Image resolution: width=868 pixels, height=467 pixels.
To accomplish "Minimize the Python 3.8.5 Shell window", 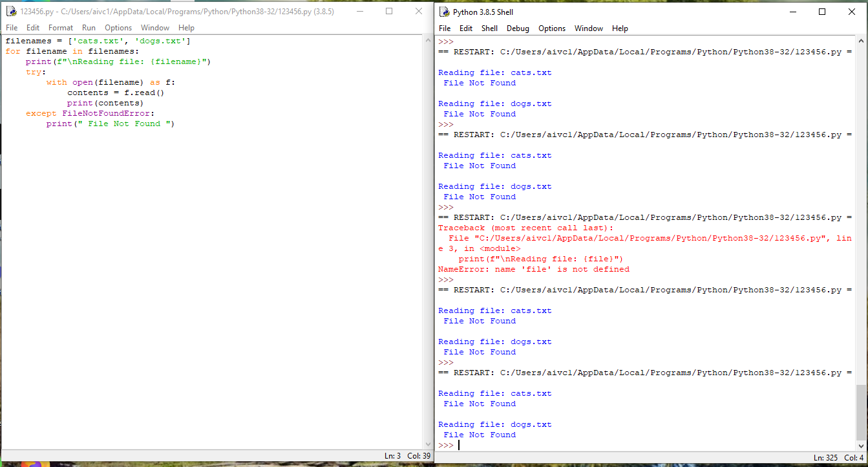I will [x=792, y=12].
